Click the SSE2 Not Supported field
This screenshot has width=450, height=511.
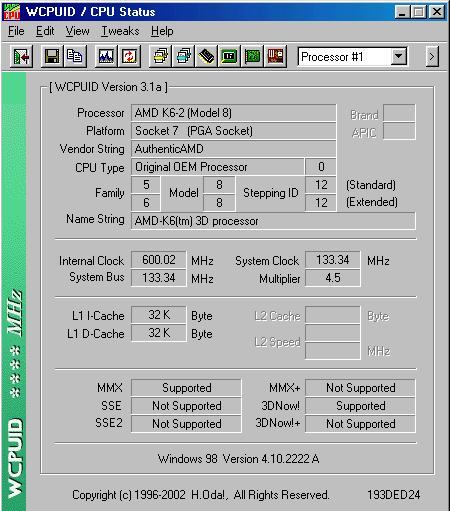pyautogui.click(x=186, y=424)
